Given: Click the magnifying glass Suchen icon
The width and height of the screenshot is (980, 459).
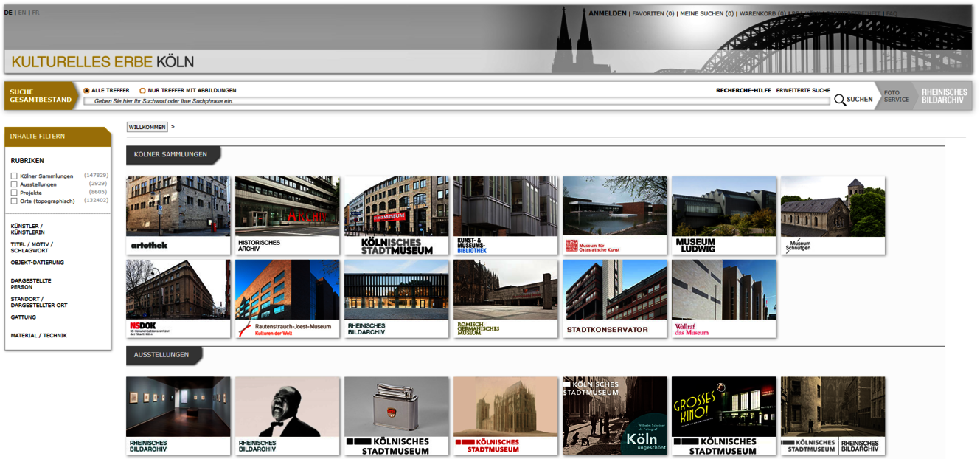Looking at the screenshot, I should 840,100.
